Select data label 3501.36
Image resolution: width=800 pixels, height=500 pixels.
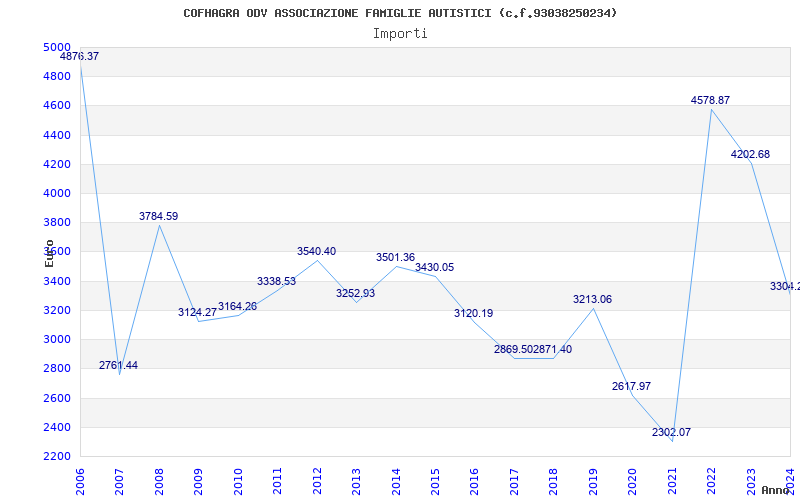click(396, 258)
